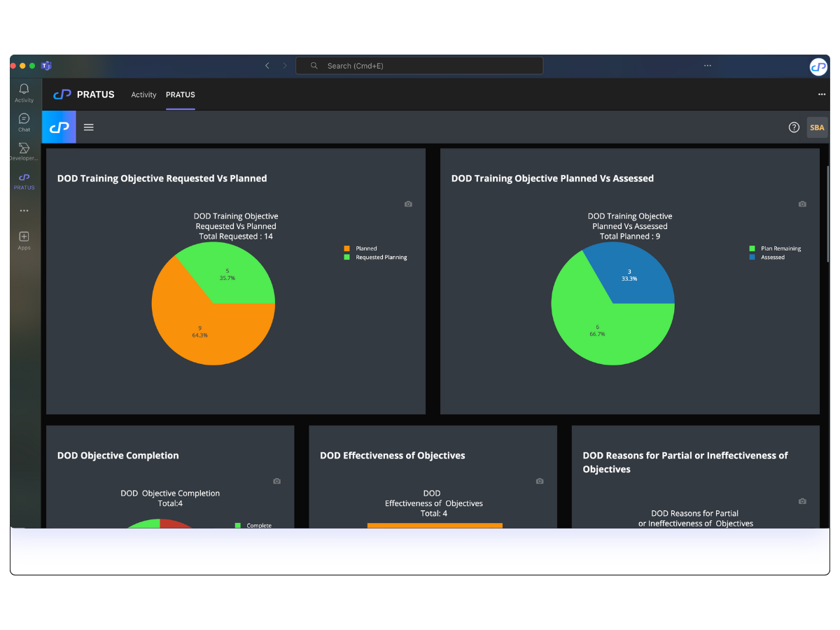Toggle the Assessed legend entry
This screenshot has height=630, width=840.
(765, 257)
